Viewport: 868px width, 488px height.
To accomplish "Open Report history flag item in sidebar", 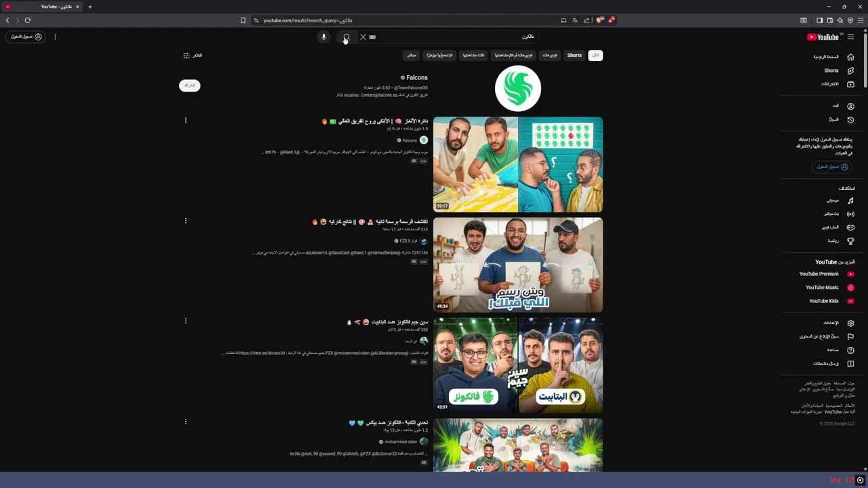I will point(827,336).
